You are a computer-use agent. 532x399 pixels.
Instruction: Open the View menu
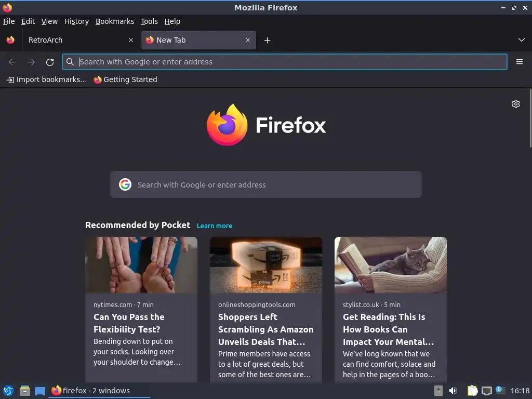point(49,21)
